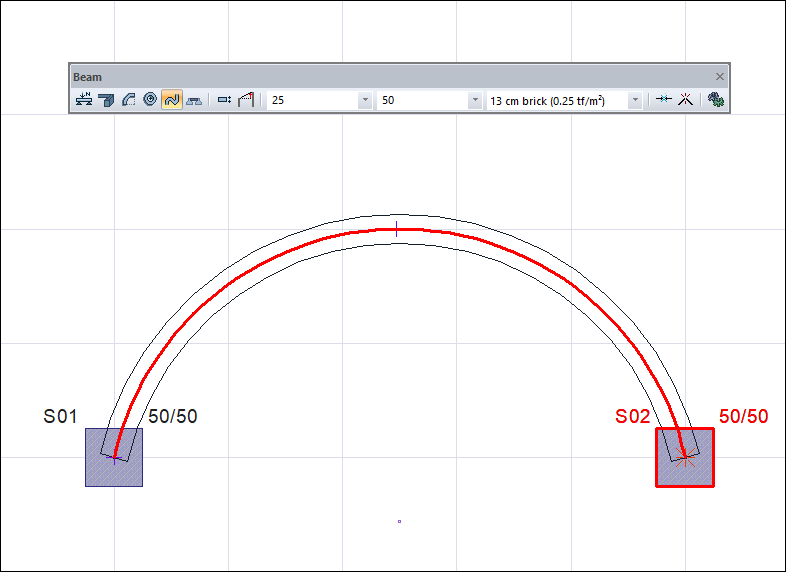
Task: Open the beam width dropdown showing 25
Action: point(364,101)
